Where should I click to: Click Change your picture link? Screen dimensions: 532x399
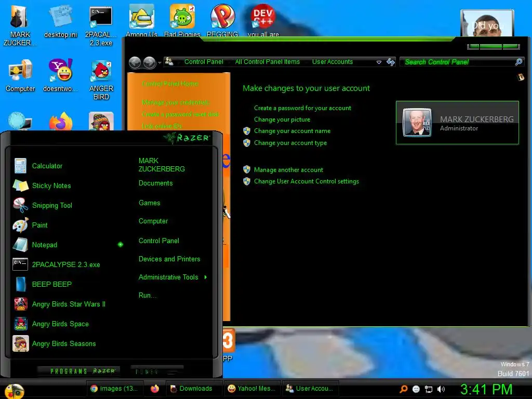pyautogui.click(x=282, y=119)
